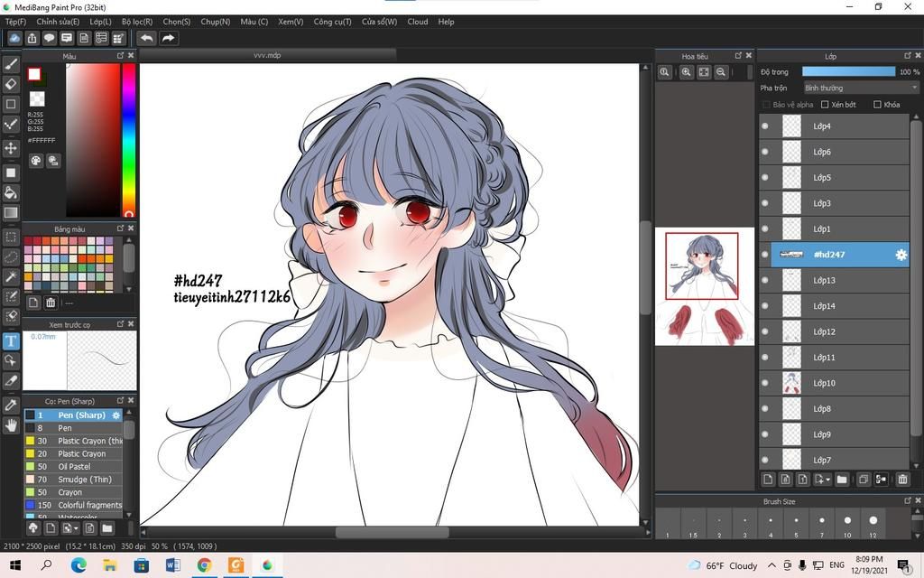Select the Bucket fill tool

click(x=11, y=192)
